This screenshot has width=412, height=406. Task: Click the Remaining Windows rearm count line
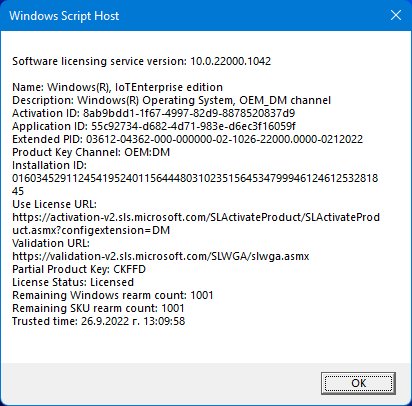click(113, 295)
